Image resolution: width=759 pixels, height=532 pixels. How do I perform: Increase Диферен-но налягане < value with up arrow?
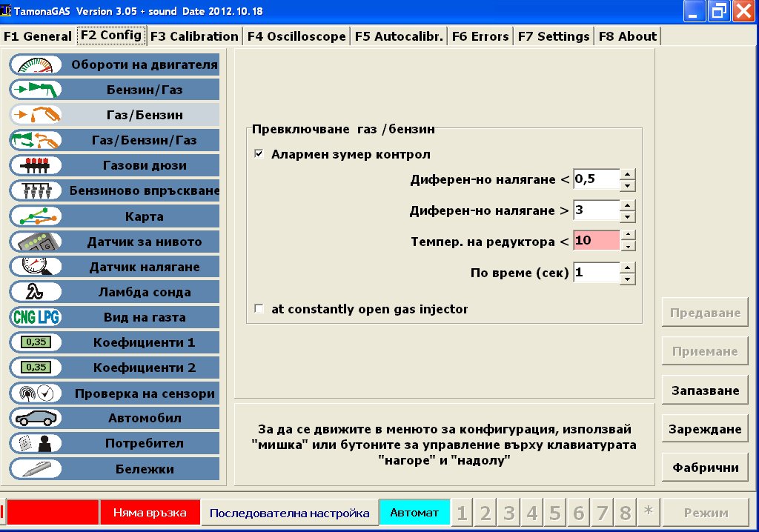[x=628, y=175]
